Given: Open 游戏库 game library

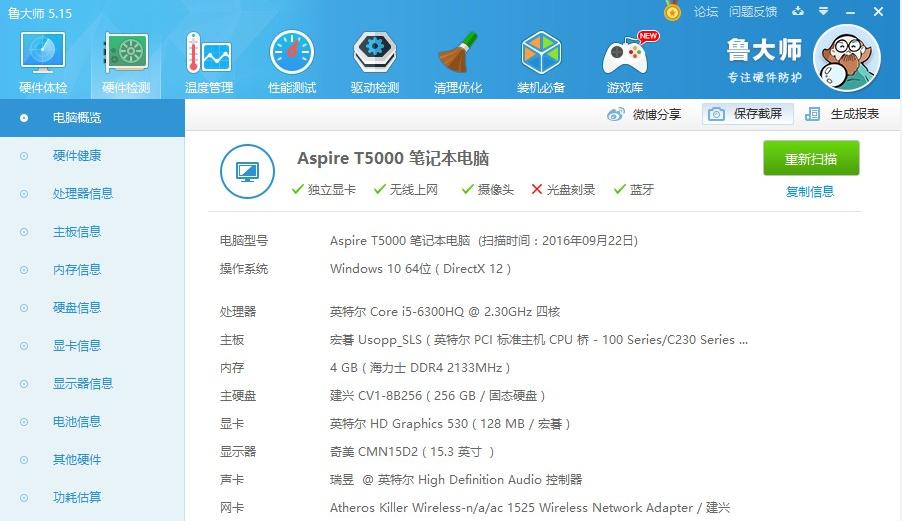Looking at the screenshot, I should [625, 63].
